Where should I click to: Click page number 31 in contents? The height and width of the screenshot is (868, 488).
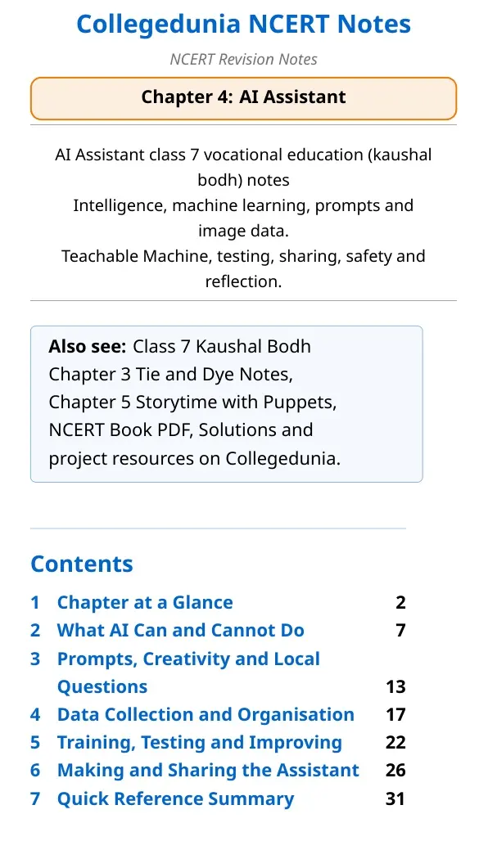tap(395, 798)
